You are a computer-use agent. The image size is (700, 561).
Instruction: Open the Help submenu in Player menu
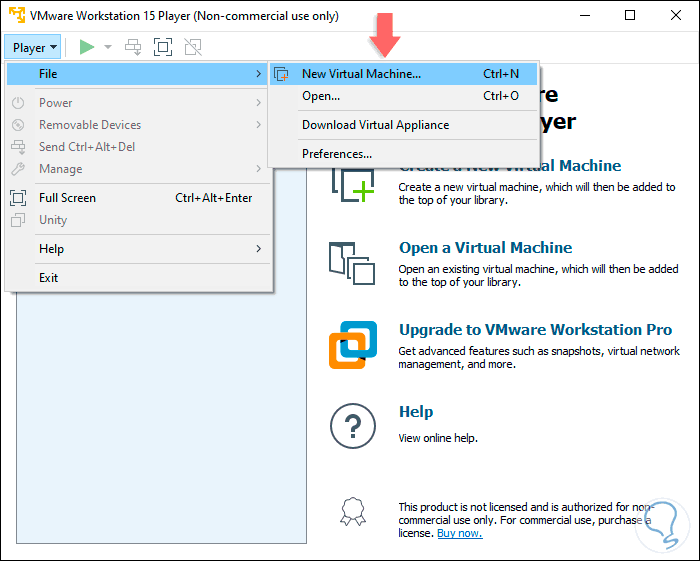pyautogui.click(x=137, y=249)
